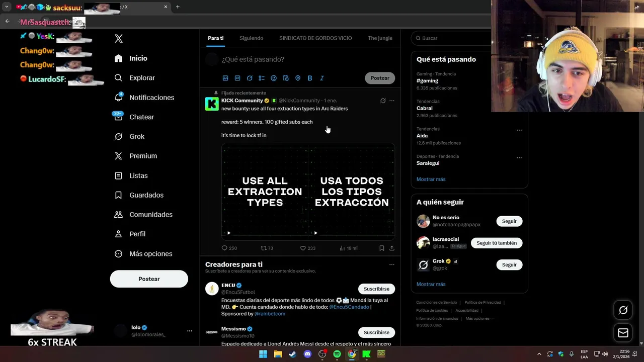
Task: Add a GIF to the post
Action: 237,78
